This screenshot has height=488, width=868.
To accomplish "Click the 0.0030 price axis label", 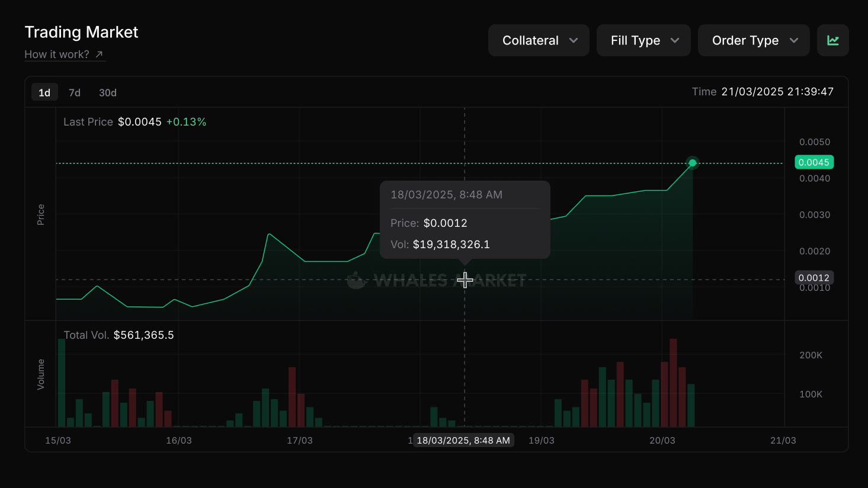I will pyautogui.click(x=815, y=215).
